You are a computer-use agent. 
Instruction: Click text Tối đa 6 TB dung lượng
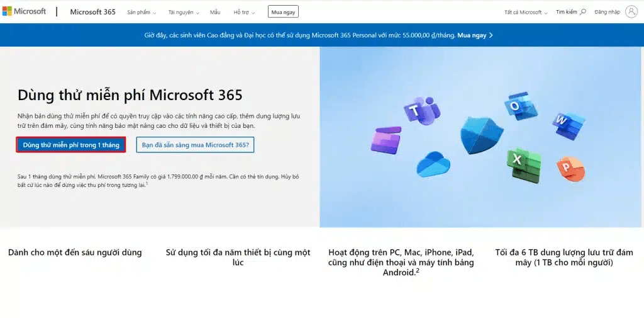click(x=564, y=257)
